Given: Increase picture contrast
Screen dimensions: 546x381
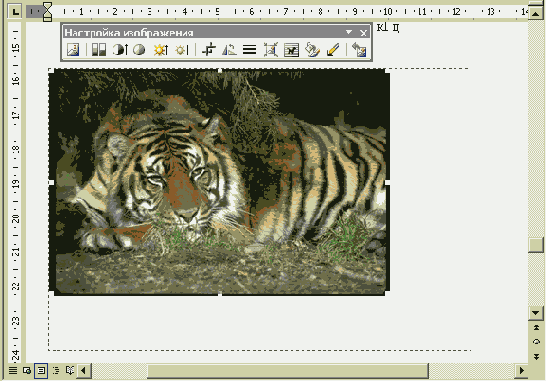Looking at the screenshot, I should coord(120,50).
